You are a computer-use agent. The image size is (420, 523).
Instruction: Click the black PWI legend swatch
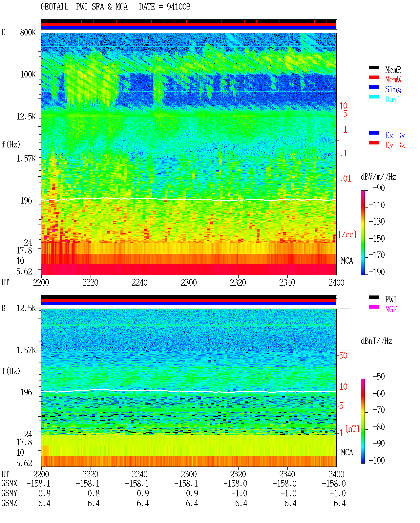pos(374,297)
